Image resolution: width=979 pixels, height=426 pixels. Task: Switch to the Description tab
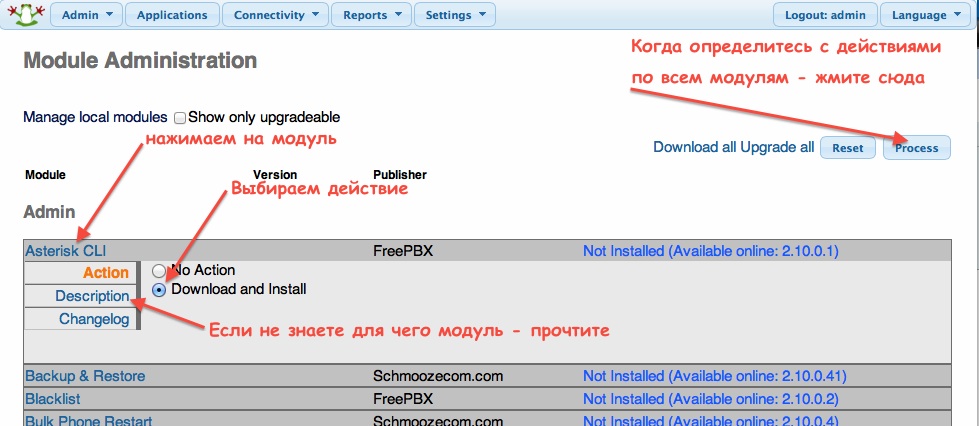91,296
